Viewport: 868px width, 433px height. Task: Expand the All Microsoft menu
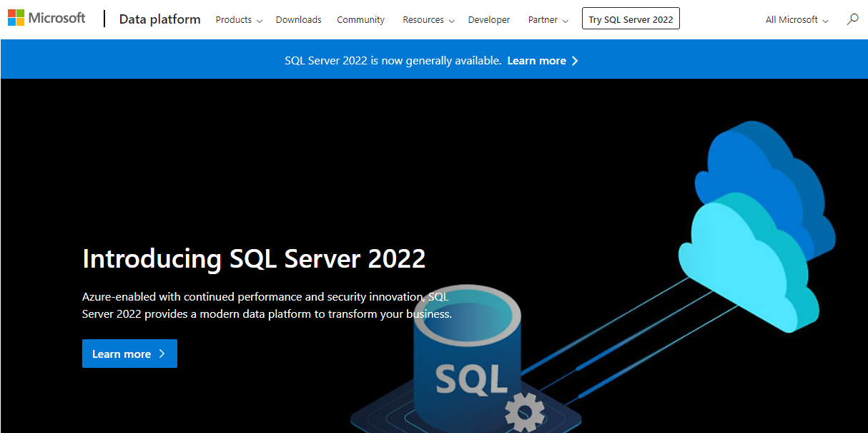click(x=797, y=20)
